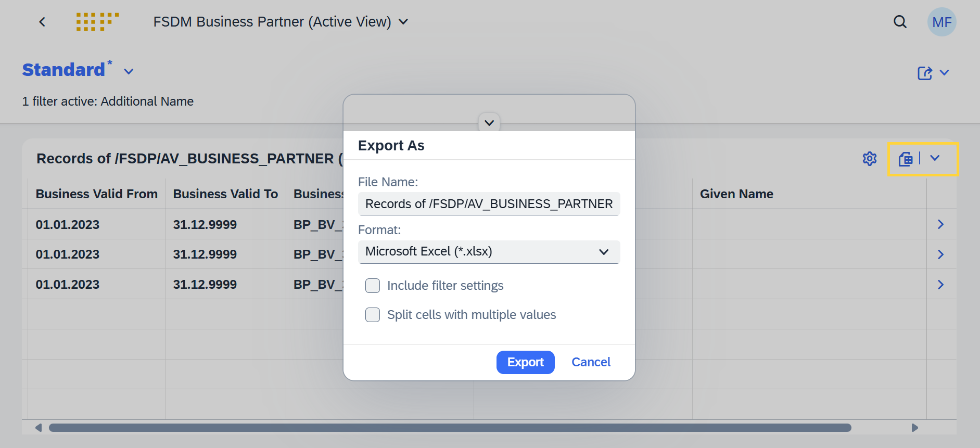Screen dimensions: 980x448
Task: Click the back navigation arrow
Action: pos(42,22)
